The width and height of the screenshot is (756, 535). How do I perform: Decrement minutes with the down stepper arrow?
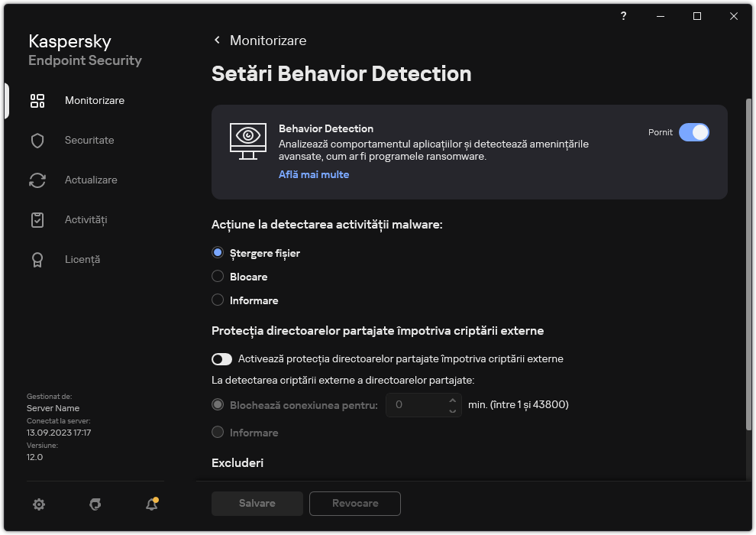click(452, 410)
